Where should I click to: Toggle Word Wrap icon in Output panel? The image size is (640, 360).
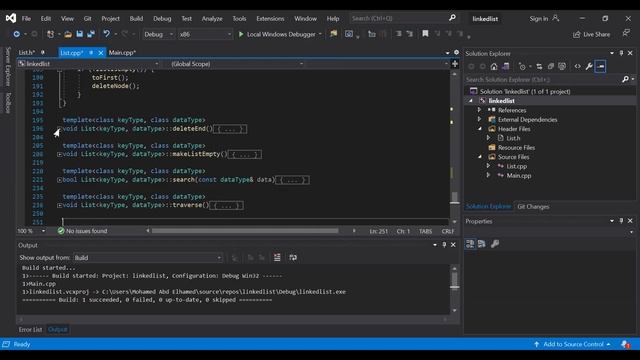[x=293, y=258]
